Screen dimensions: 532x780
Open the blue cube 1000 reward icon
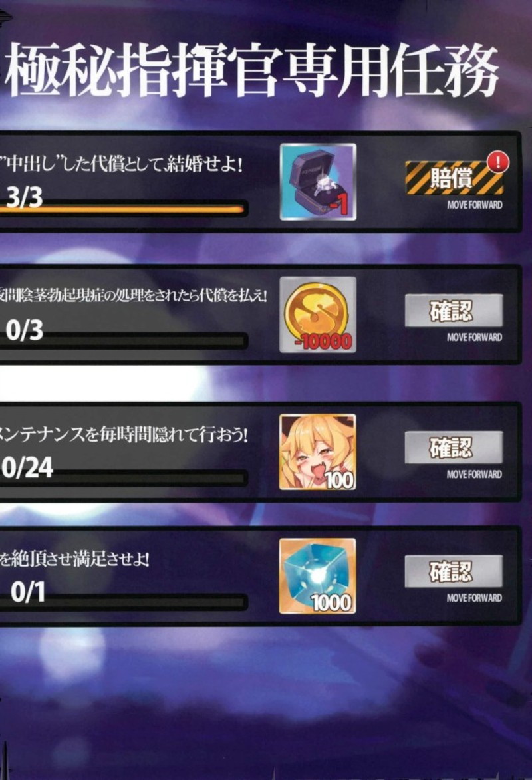point(317,576)
